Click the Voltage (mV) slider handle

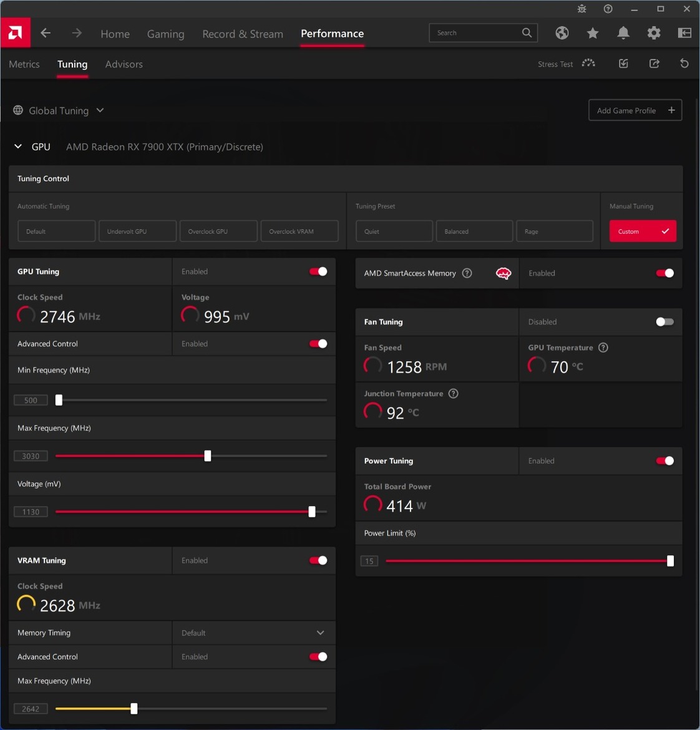tap(312, 512)
